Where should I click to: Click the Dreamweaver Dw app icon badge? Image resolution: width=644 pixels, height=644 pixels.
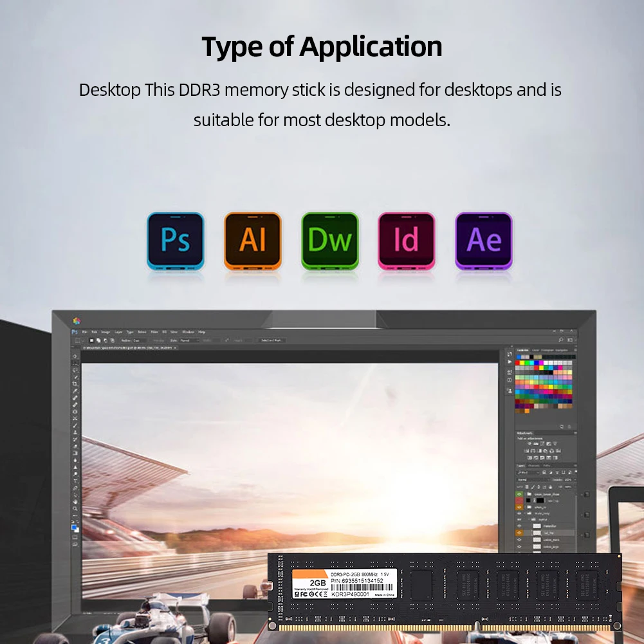click(x=330, y=241)
